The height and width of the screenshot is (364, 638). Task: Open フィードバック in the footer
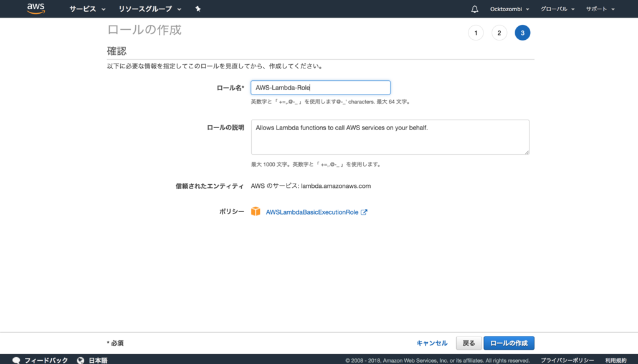tap(46, 360)
